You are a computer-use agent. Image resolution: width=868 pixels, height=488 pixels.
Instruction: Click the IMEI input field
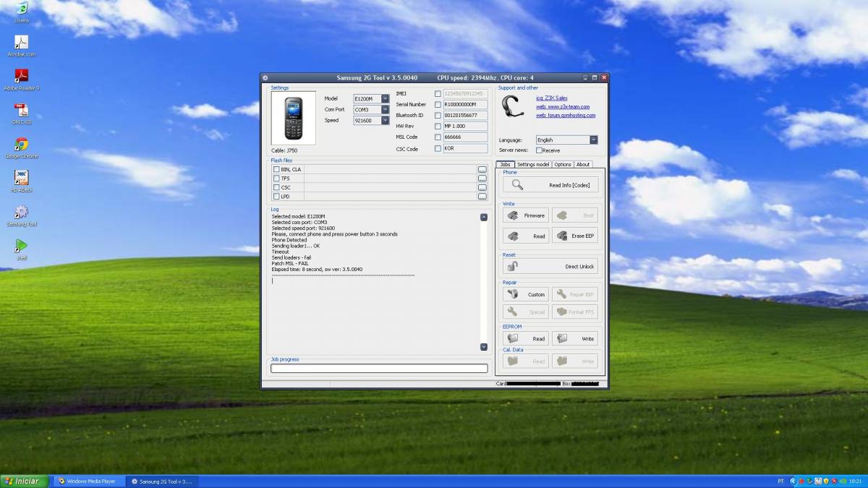[x=465, y=93]
